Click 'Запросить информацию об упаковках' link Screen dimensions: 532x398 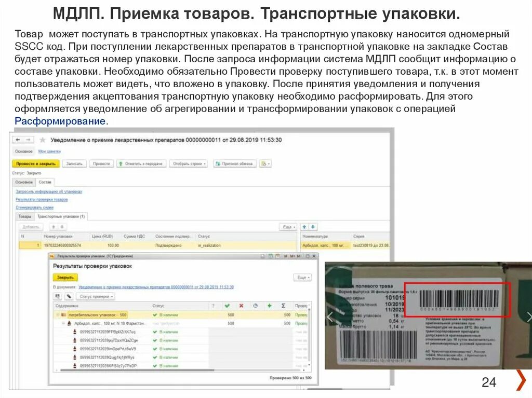[x=49, y=191]
